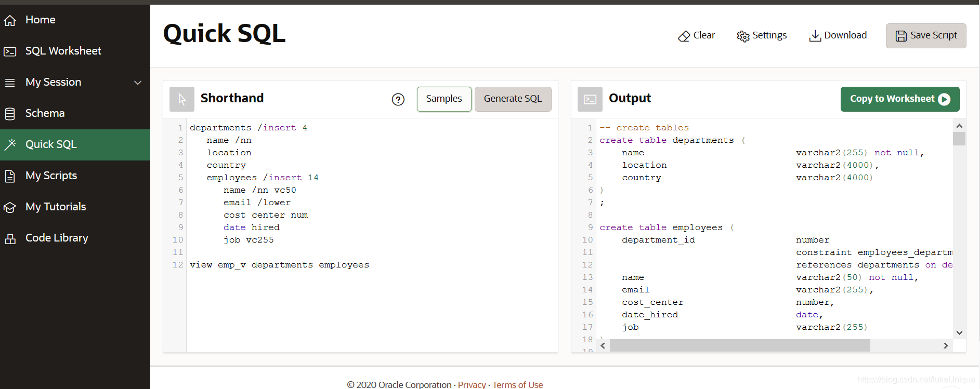
Task: Click the Quick SQL wand icon
Action: pos(10,144)
